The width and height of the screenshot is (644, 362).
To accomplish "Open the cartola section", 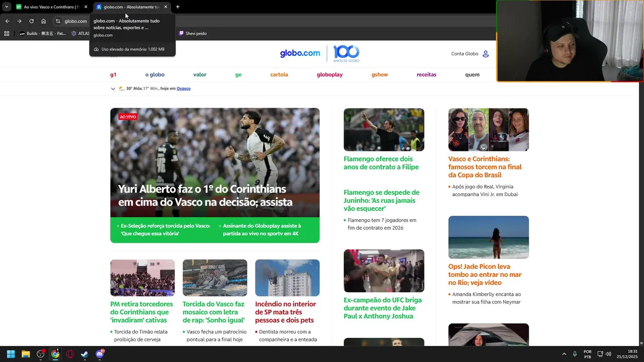I will [279, 74].
